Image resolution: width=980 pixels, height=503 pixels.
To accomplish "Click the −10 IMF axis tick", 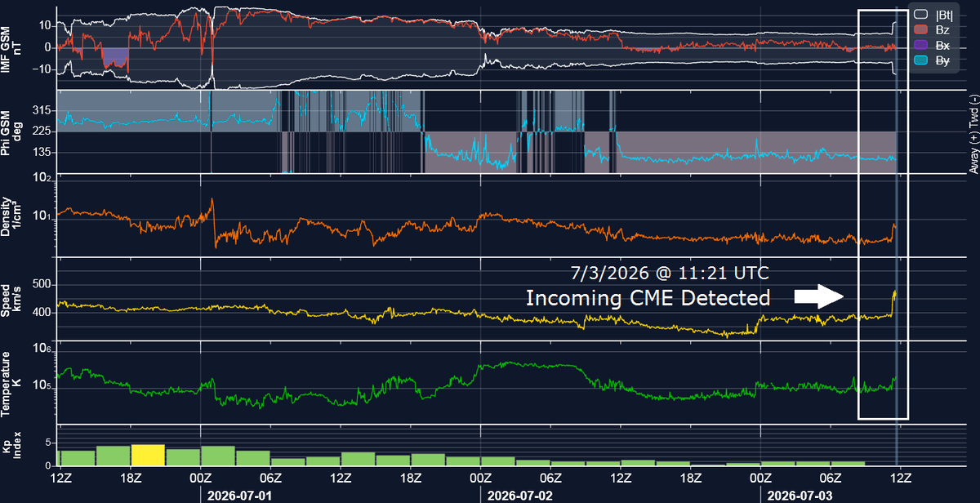I will point(41,69).
